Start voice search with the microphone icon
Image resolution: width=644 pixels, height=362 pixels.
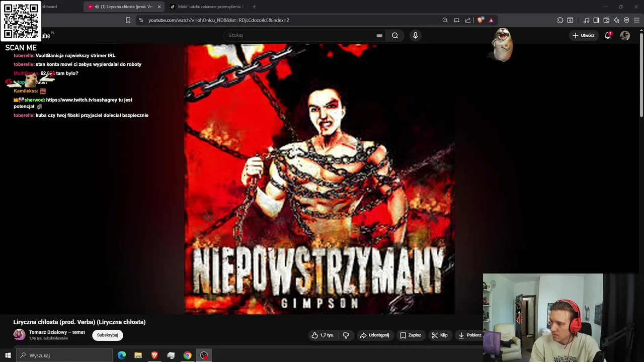pyautogui.click(x=415, y=35)
